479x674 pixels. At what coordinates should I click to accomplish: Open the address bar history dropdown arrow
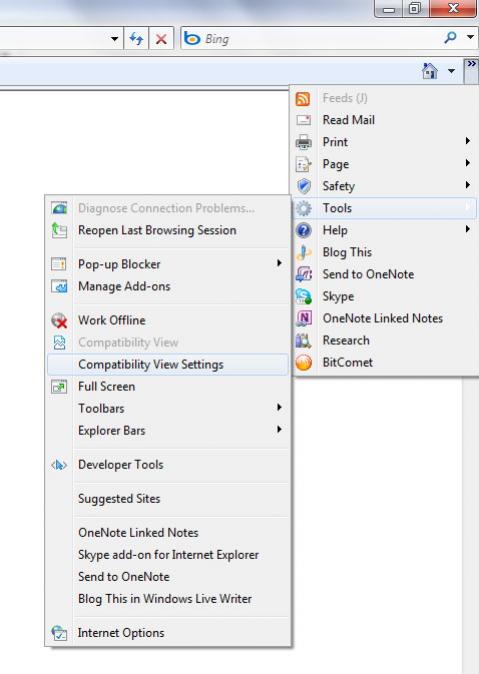coord(114,39)
